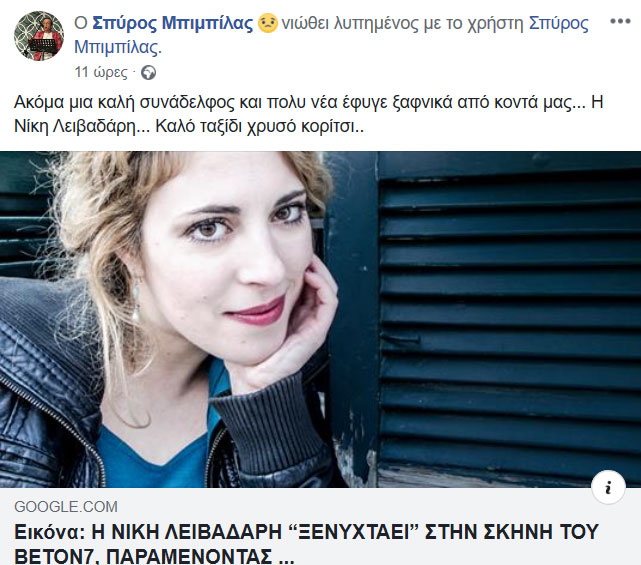
Task: Click the blue Μπιμπίλας. text on second line
Action: click(118, 47)
